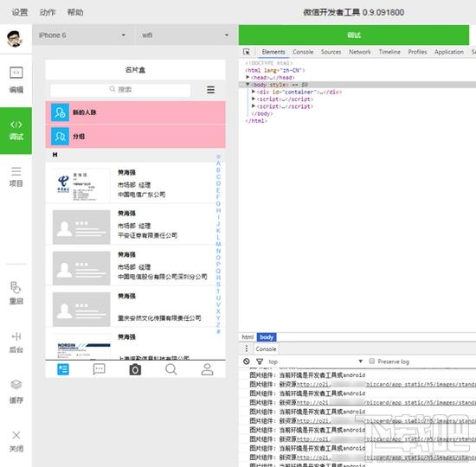The image size is (476, 467).
Task: Click the 新的人脉 contacts icon
Action: (60, 112)
